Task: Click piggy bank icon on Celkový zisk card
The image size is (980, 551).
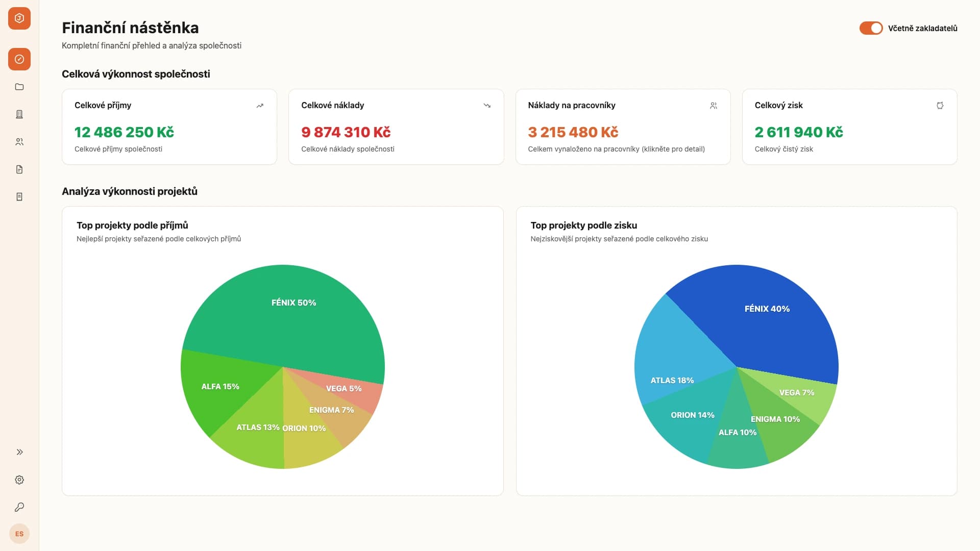Action: pos(940,106)
